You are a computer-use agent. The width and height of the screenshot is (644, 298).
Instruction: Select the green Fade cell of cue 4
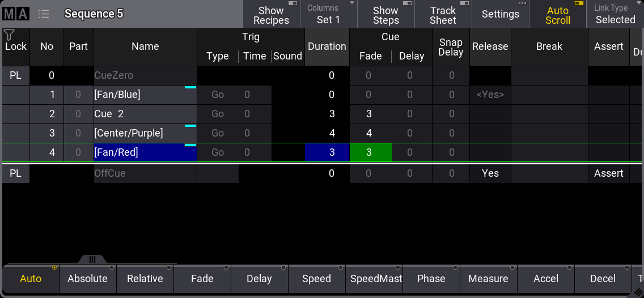coord(370,152)
